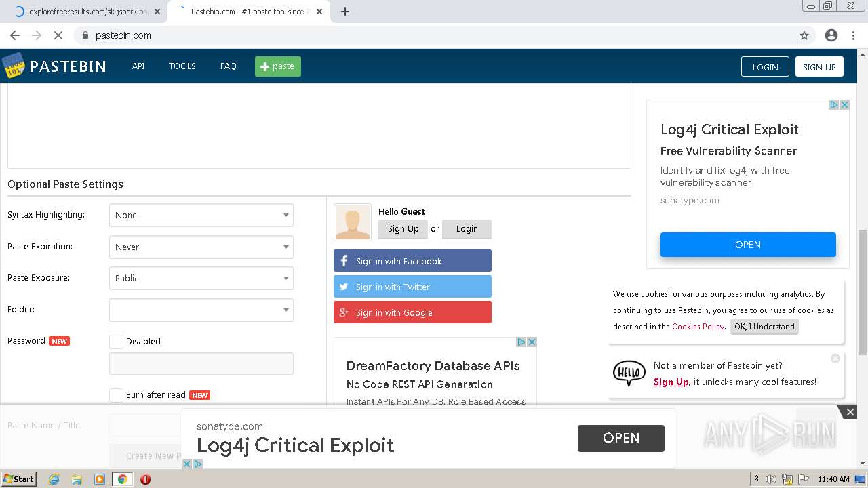Click the sonatype.com text in sidebar ad

[x=690, y=201]
